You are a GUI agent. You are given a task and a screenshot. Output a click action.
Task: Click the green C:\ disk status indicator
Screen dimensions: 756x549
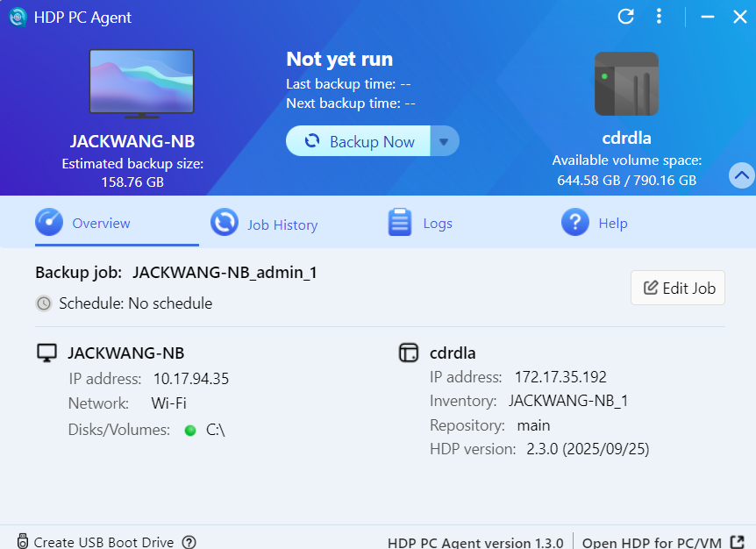point(189,430)
